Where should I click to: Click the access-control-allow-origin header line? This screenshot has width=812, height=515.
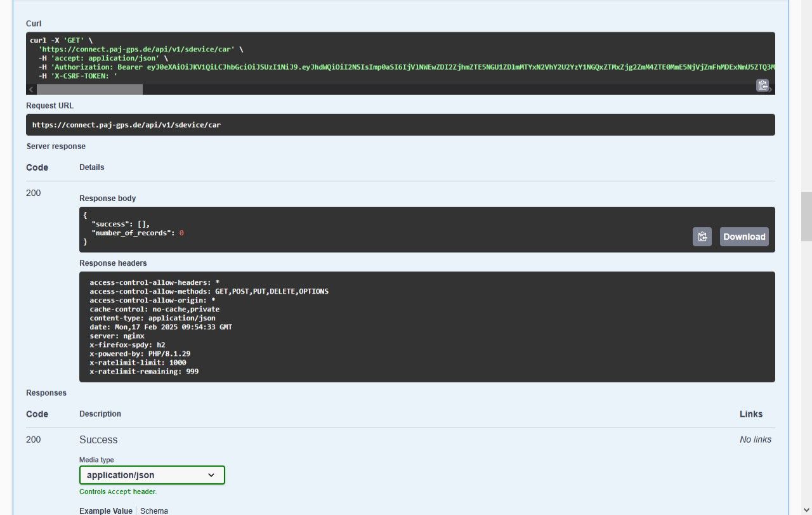tap(152, 301)
